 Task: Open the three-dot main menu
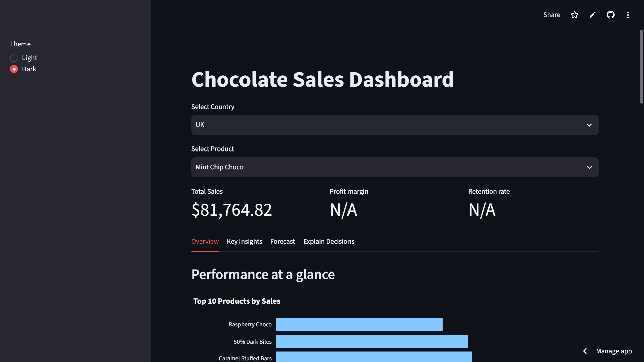(x=628, y=15)
